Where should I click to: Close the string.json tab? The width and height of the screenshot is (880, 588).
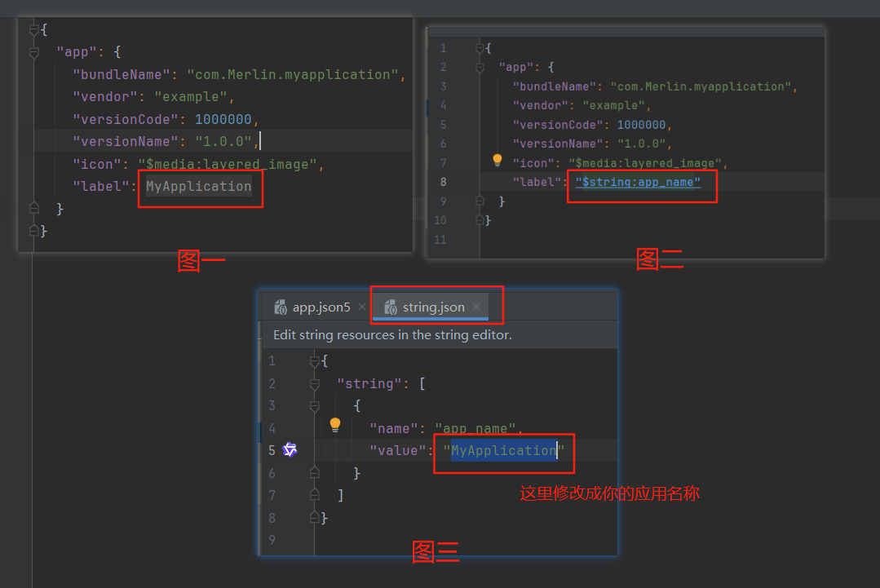(476, 307)
